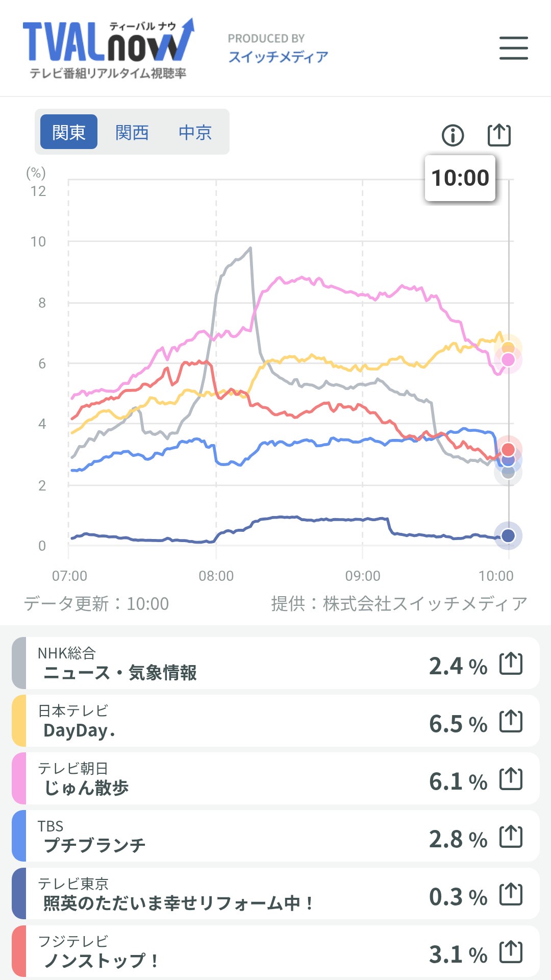Click the red フジテレビ chart endpoint
Screen dimensions: 551x980
(508, 449)
